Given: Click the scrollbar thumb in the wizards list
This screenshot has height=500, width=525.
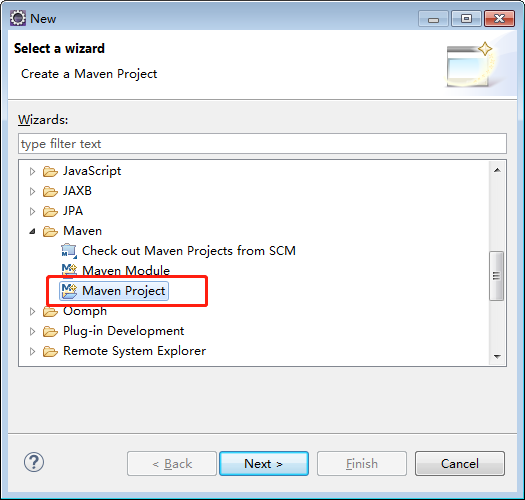Looking at the screenshot, I should click(x=497, y=276).
